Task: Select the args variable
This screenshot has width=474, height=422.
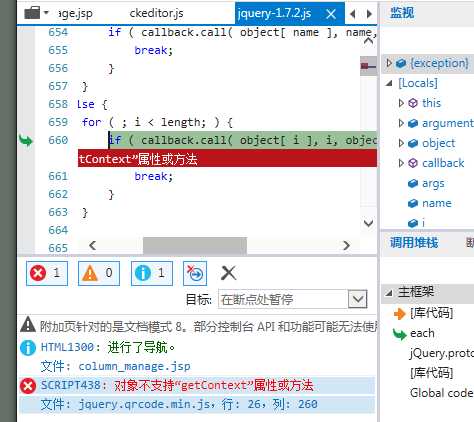Action: [x=433, y=183]
